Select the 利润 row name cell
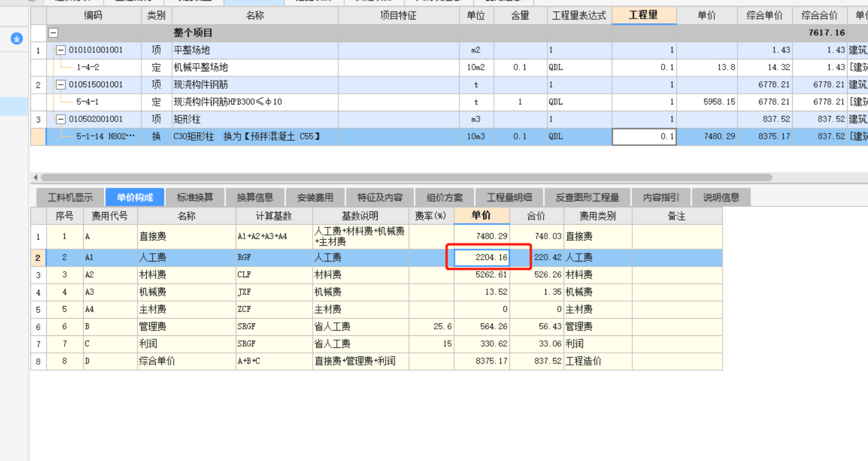The image size is (868, 461). point(186,344)
